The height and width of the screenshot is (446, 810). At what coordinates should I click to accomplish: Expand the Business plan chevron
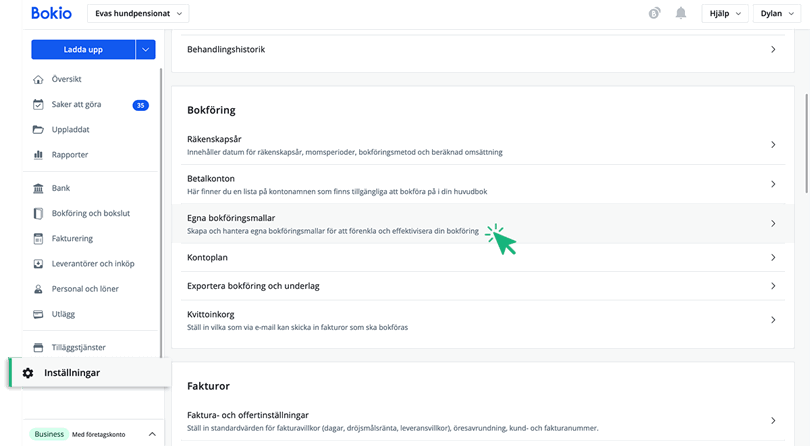[x=152, y=434]
